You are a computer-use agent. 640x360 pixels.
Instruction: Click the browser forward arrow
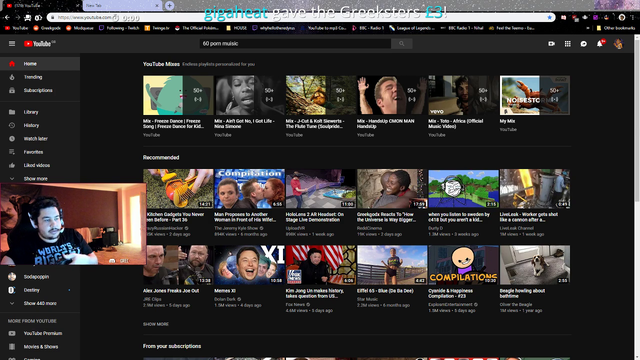coord(18,18)
